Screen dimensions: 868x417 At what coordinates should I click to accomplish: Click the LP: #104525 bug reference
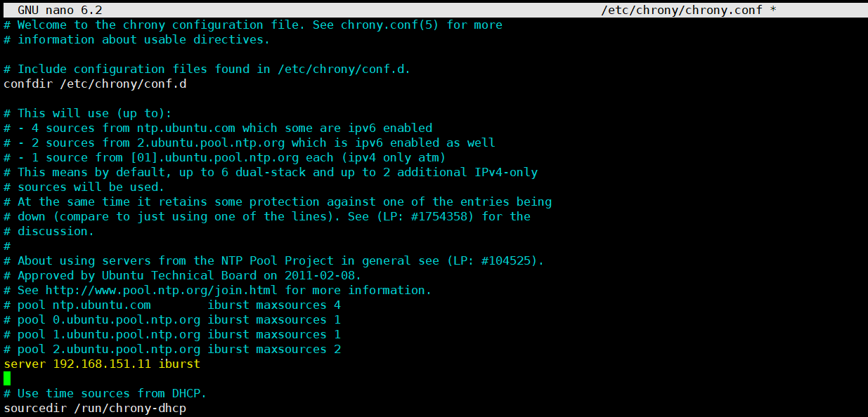[x=493, y=261]
